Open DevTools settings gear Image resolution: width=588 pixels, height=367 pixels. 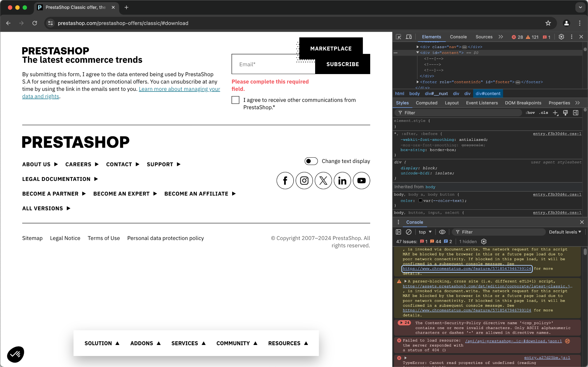tap(561, 37)
